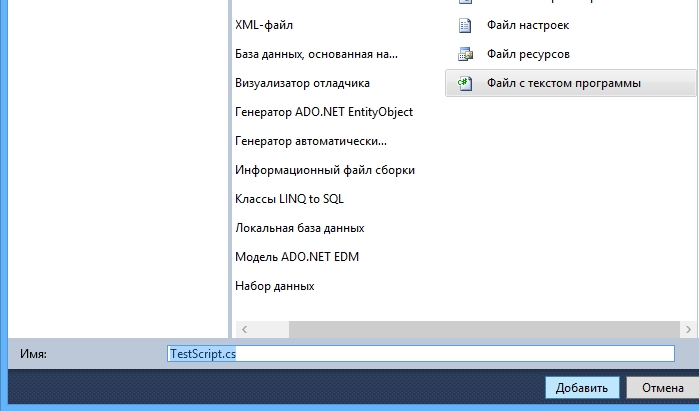This screenshot has height=411, width=699.
Task: Click the horizontal scrollbar's left arrow
Action: [x=244, y=329]
